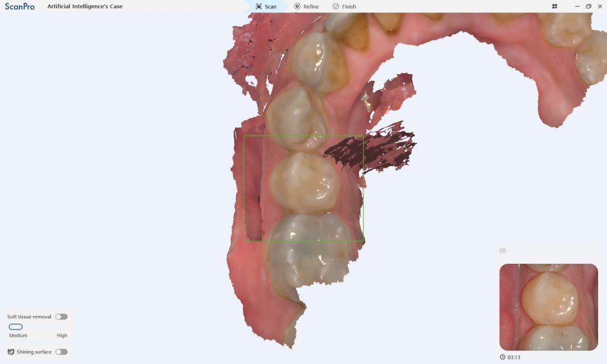Open the four-square grid menu icon
The height and width of the screenshot is (364, 607).
click(555, 7)
